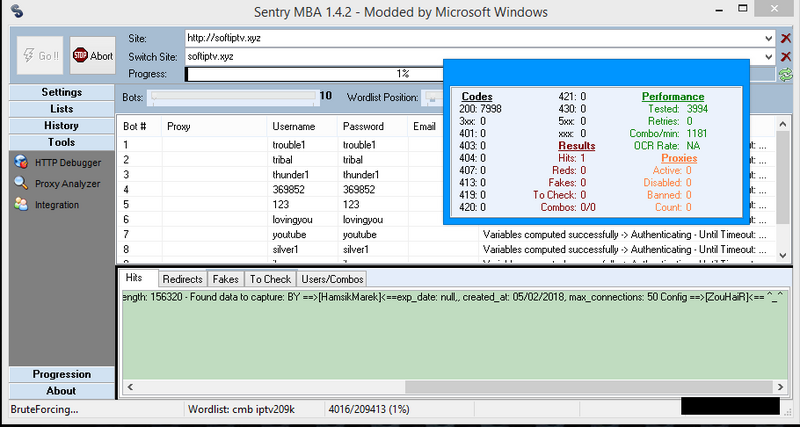Open the Progression section

[62, 374]
